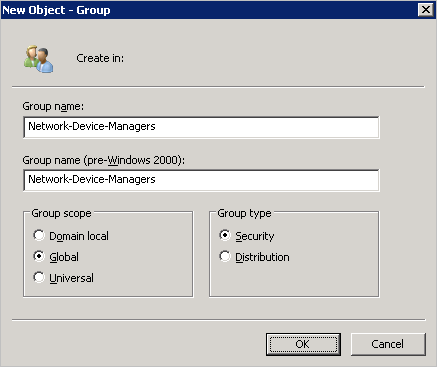Cancel the new group dialog
Viewport: 437px width, 367px height.
click(388, 344)
